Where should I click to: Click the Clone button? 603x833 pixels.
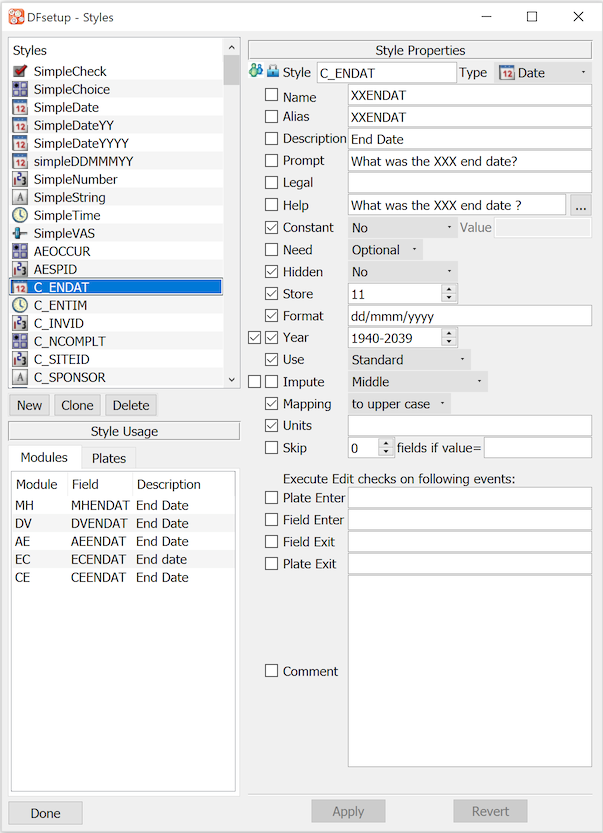[x=77, y=405]
